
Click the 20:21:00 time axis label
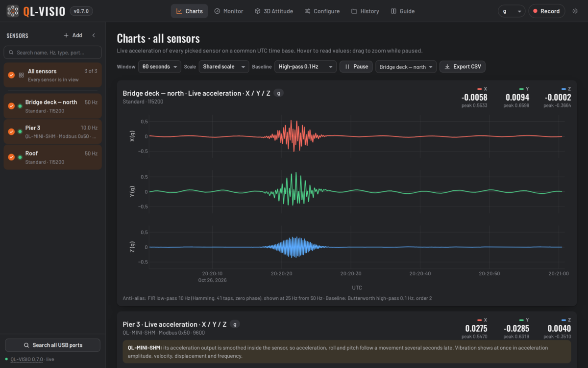point(559,273)
